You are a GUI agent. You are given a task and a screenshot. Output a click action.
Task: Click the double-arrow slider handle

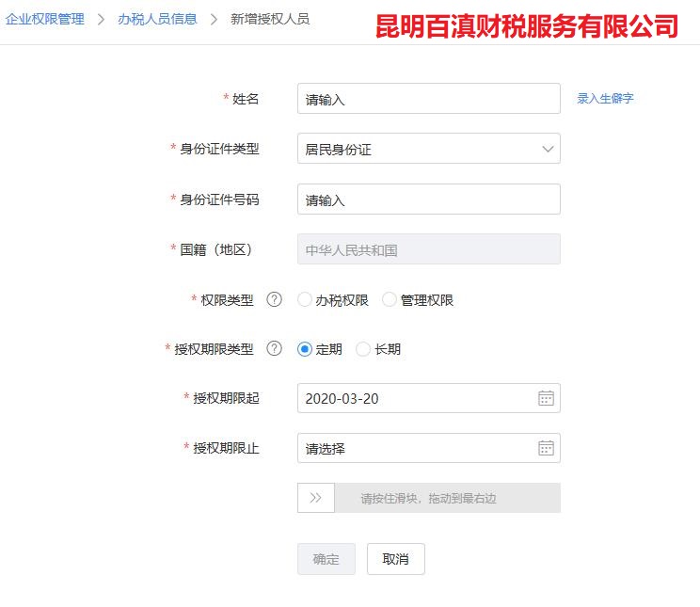(x=316, y=498)
